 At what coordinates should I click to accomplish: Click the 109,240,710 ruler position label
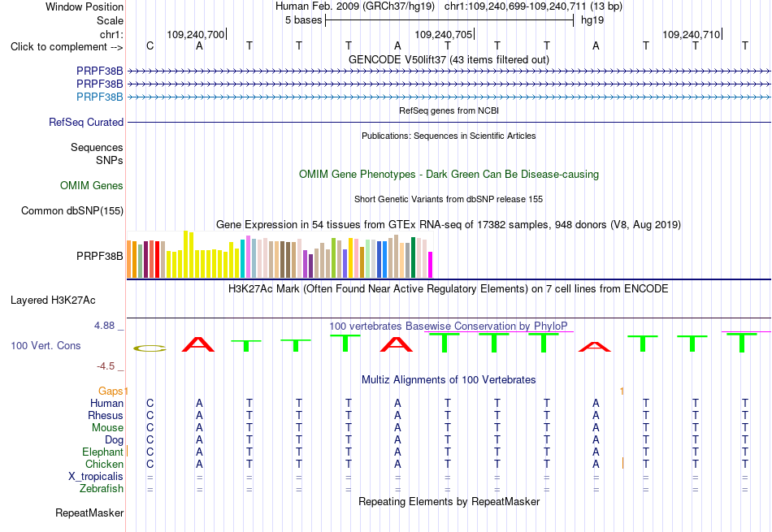[x=691, y=34]
